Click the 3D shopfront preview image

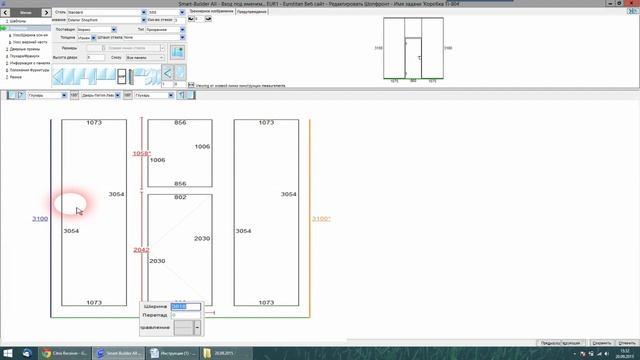tap(413, 49)
